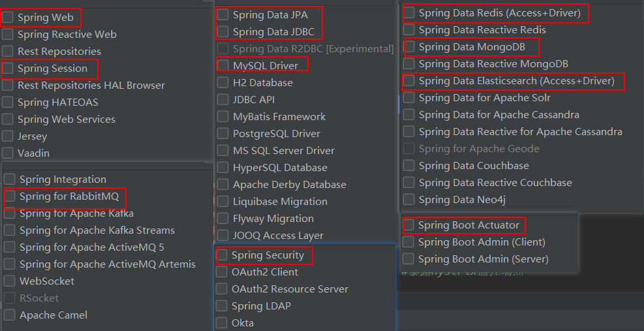Screen dimensions: 644x331
Task: Tick the Spring Data JPA checkbox
Action: point(223,15)
